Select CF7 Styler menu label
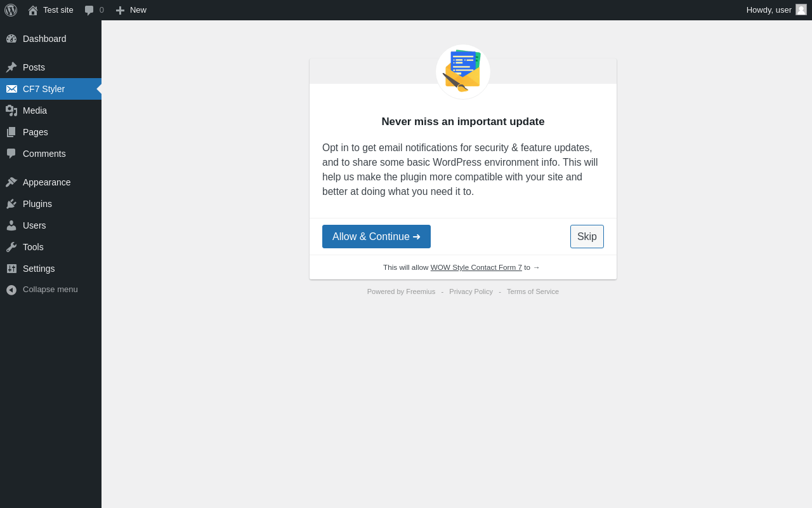The image size is (812, 508). pyautogui.click(x=44, y=89)
